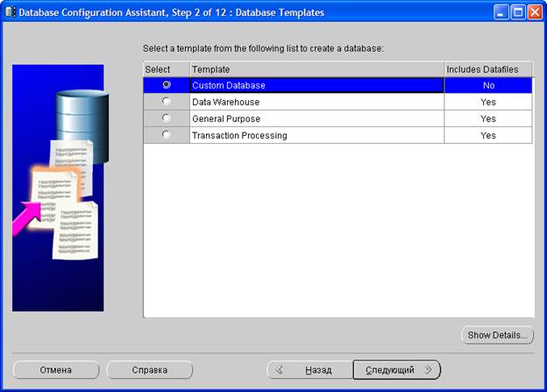Choose the General Purpose radio button
Screen dimensions: 547x392
[167, 118]
